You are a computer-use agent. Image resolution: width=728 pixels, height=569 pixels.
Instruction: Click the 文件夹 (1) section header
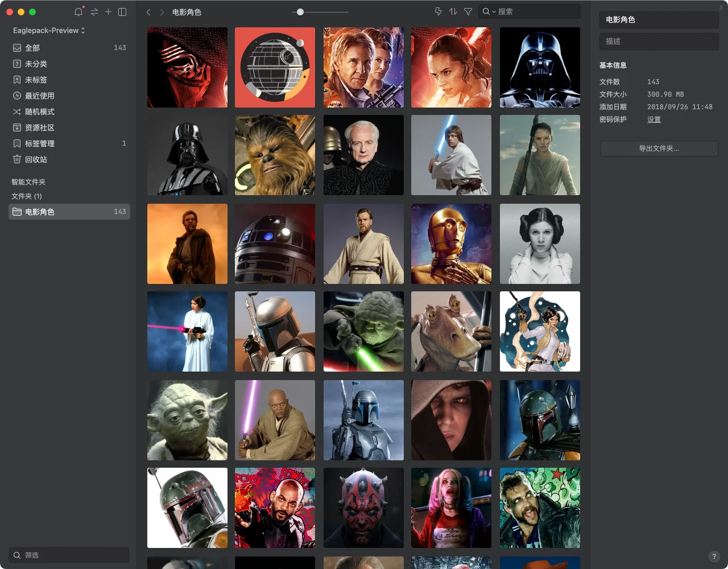27,196
